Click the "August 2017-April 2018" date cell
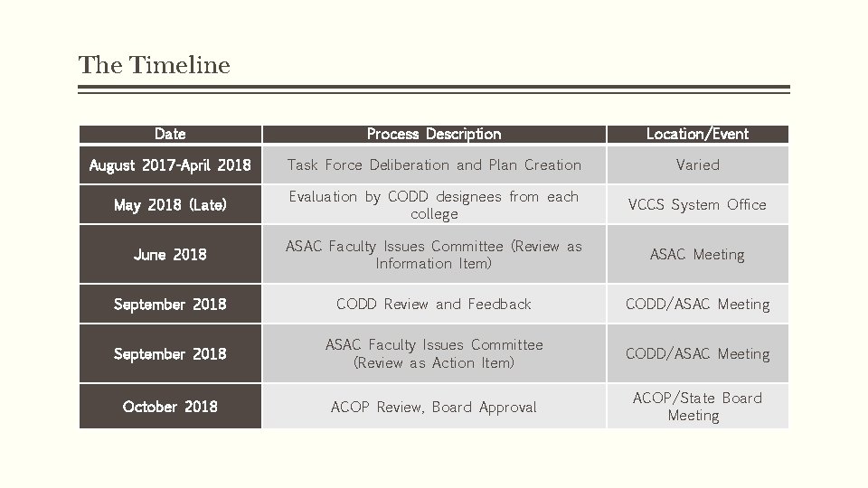The width and height of the screenshot is (868, 488). (170, 165)
